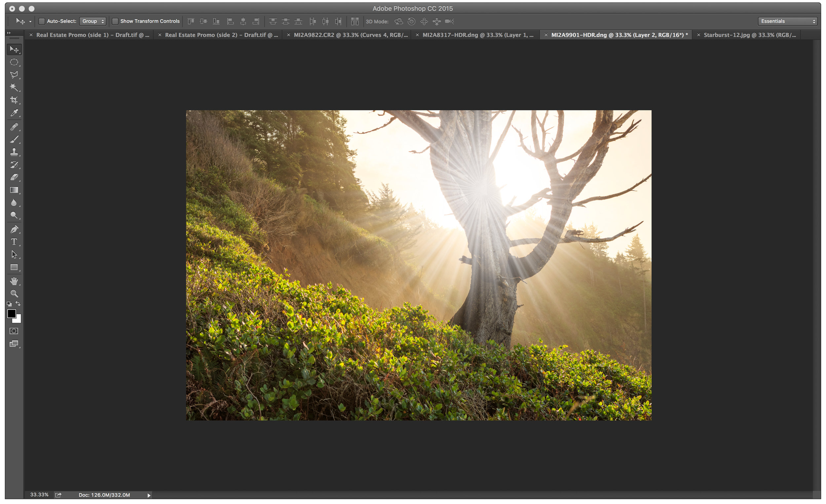Image resolution: width=826 pixels, height=504 pixels.
Task: Select the Dodge tool
Action: [x=14, y=215]
